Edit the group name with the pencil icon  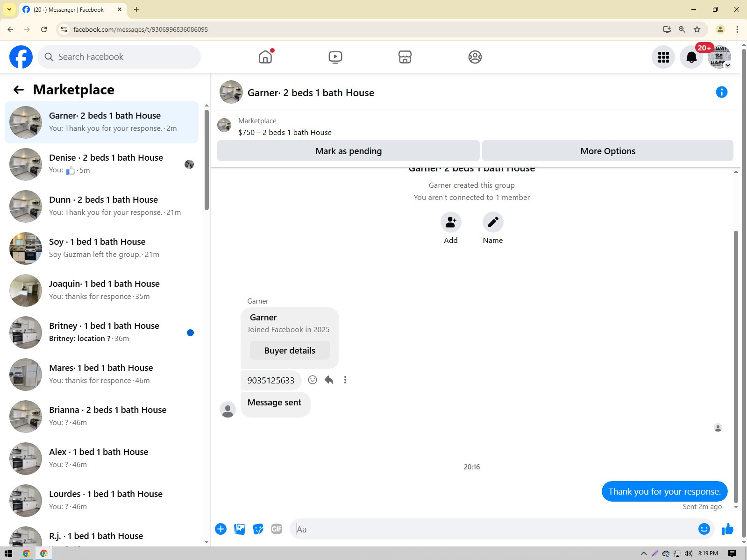(x=493, y=222)
